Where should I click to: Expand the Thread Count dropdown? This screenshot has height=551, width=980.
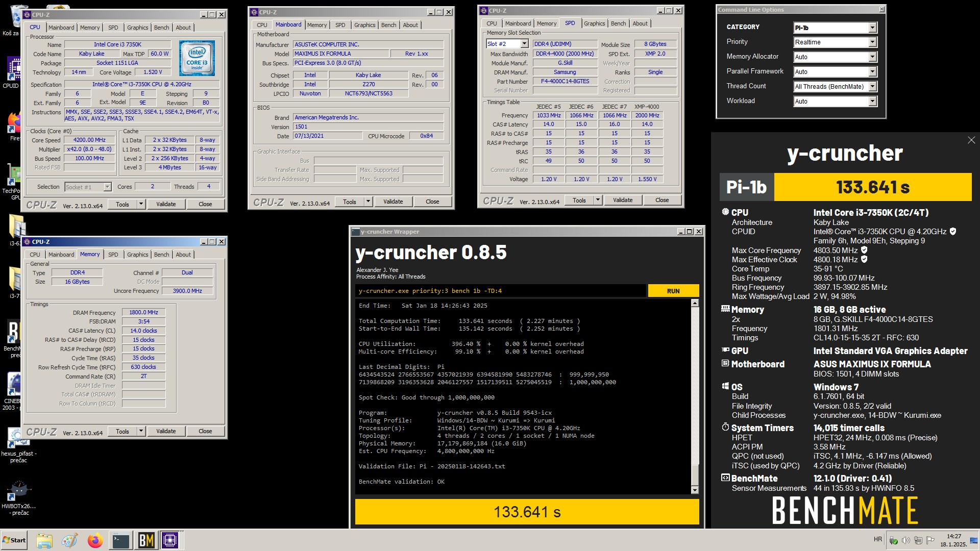pos(872,87)
